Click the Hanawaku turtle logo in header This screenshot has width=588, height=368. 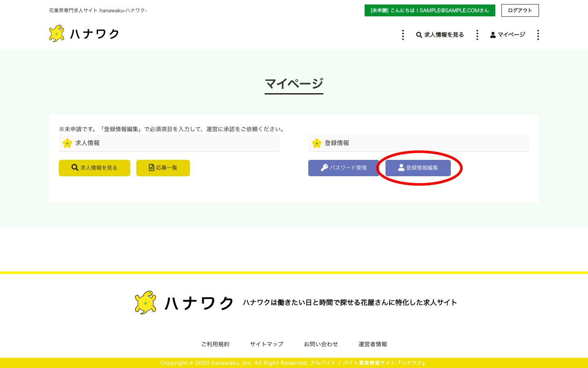click(x=57, y=34)
